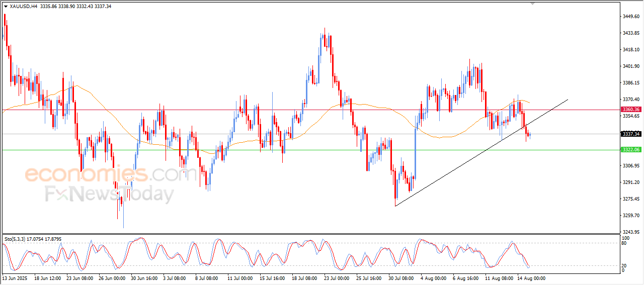
Task: Click the stochastic value 17.8795
Action: 54,239
